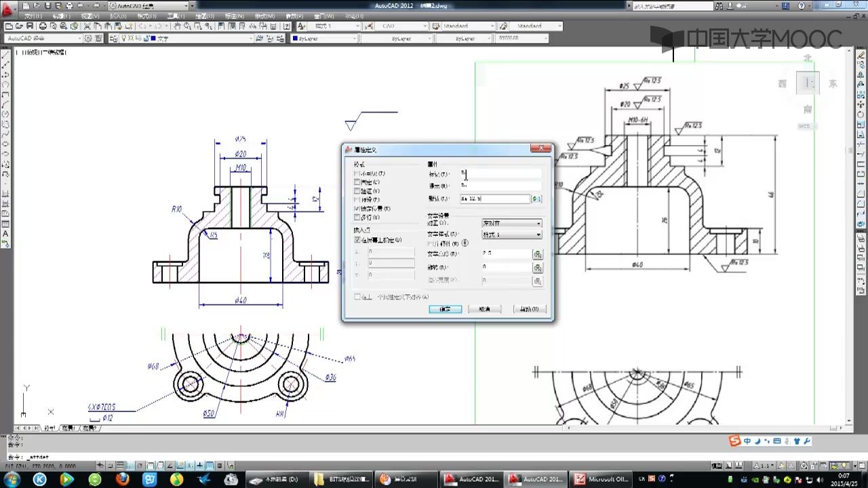Click the Open file icon in Standard toolbar

(x=19, y=26)
